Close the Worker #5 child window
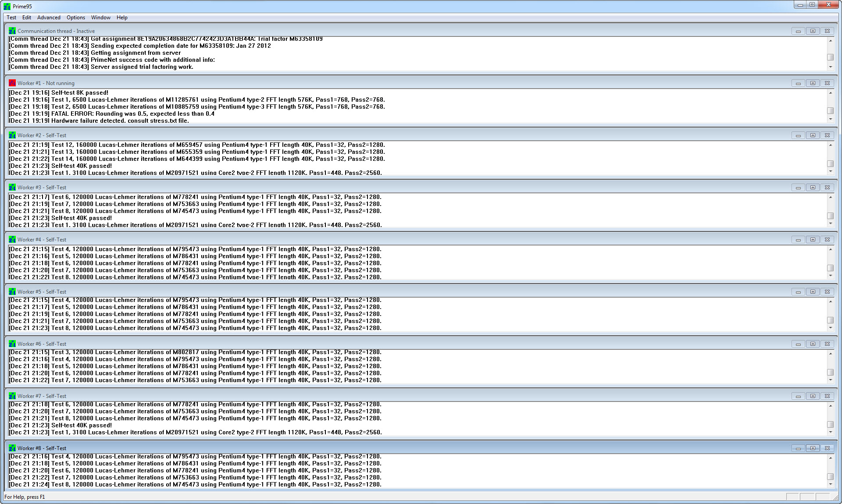This screenshot has width=842, height=504. pos(827,292)
